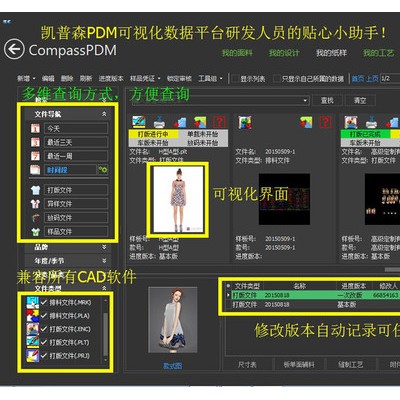
Task: Uncheck the 打版文件(.ENC) file type
Action: [44, 329]
